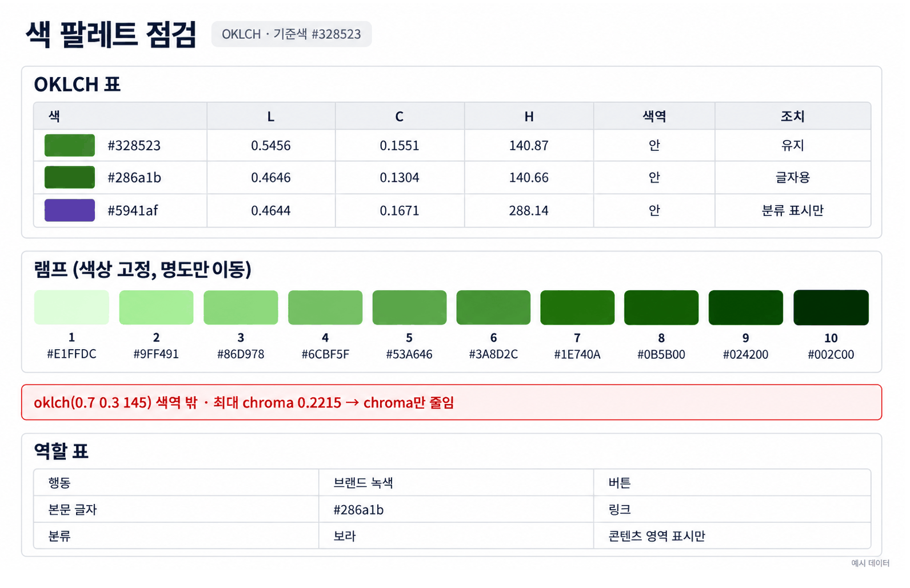Click the hex label #002C00

(x=831, y=354)
